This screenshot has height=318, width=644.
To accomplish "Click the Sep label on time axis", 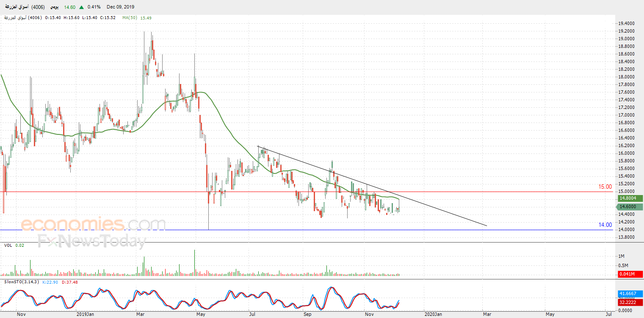I will [308, 315].
